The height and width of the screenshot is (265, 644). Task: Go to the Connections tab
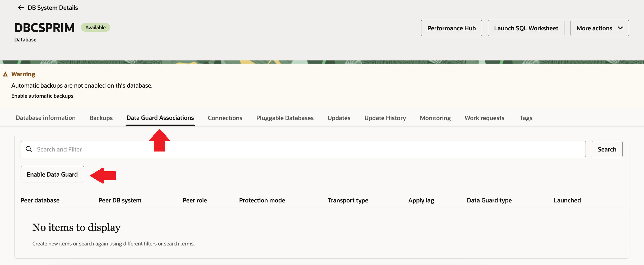pyautogui.click(x=225, y=118)
